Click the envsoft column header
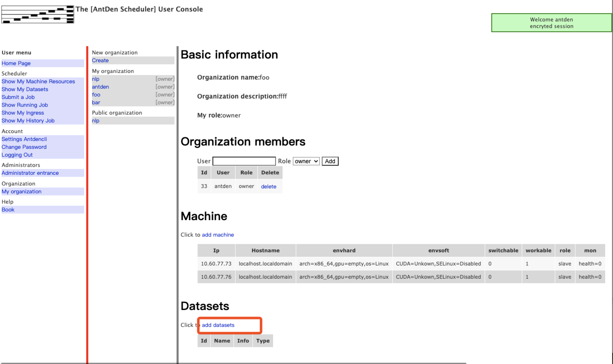The height and width of the screenshot is (364, 613). click(439, 250)
